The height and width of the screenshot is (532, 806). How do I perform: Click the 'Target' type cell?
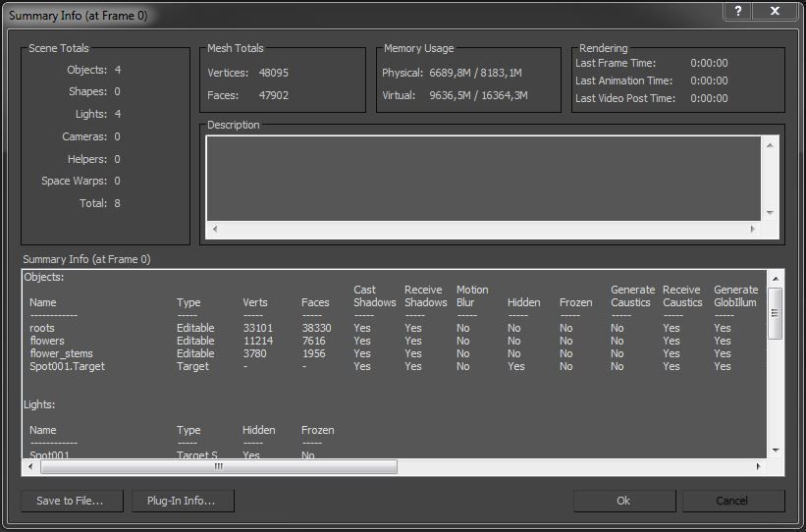click(x=192, y=366)
